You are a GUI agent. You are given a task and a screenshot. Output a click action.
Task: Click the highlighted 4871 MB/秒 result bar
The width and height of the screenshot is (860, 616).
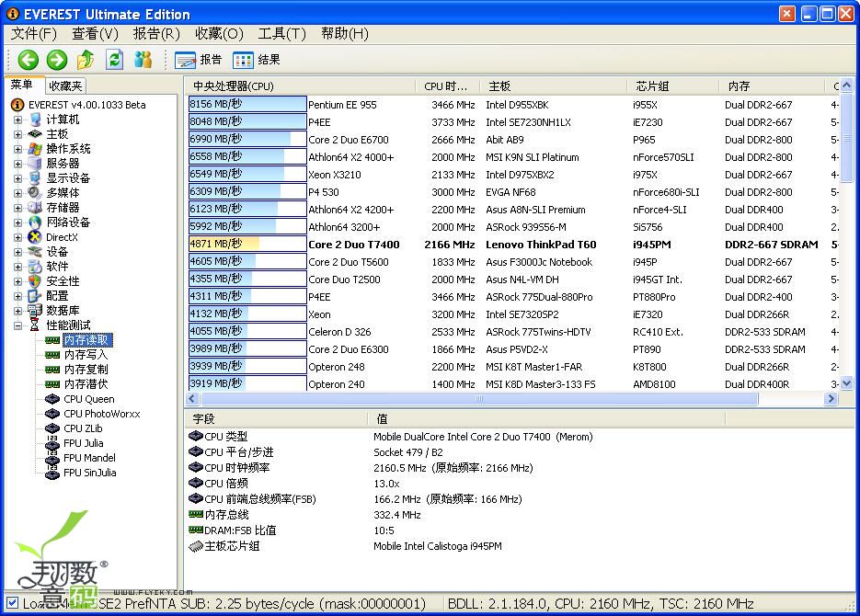click(x=247, y=244)
